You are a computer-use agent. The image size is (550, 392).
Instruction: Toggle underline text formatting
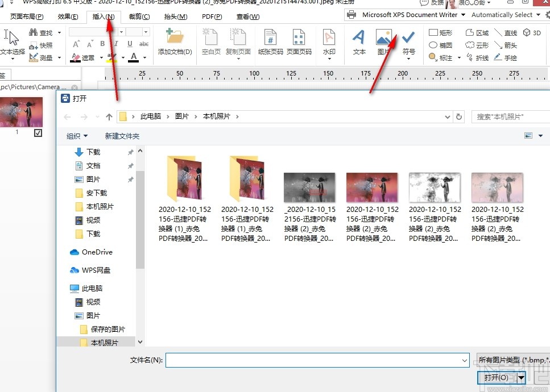click(130, 44)
